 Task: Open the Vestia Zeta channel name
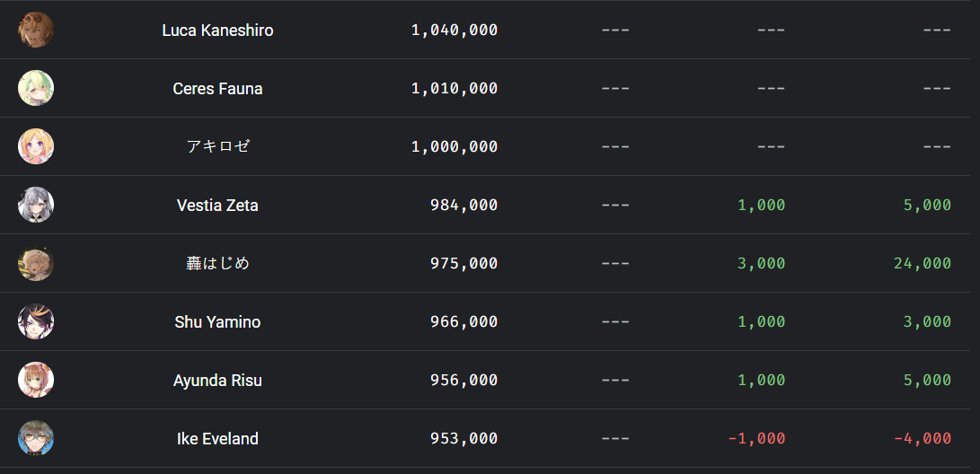click(217, 206)
